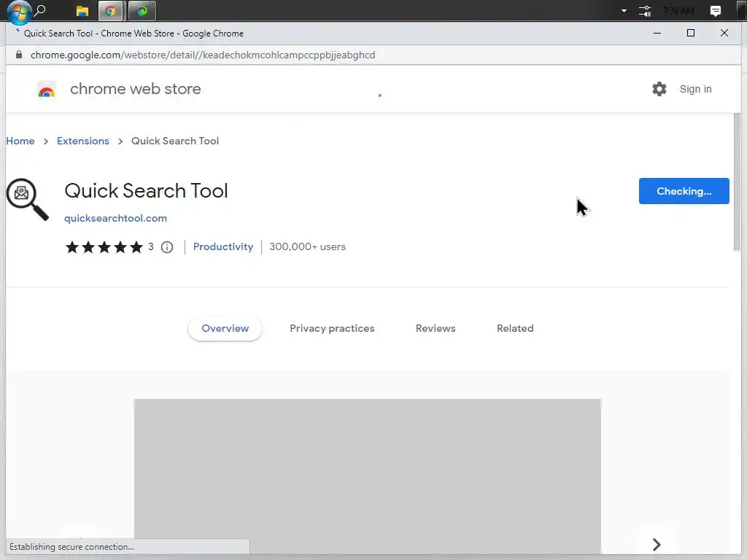Open the notification center icon
This screenshot has width=747, height=560.
coord(715,11)
